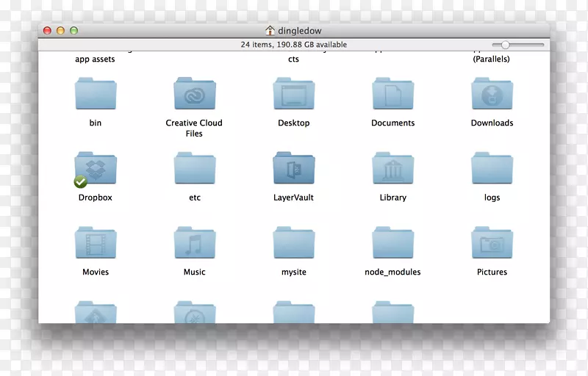The image size is (588, 376).
Task: Open the bin folder
Action: click(96, 95)
